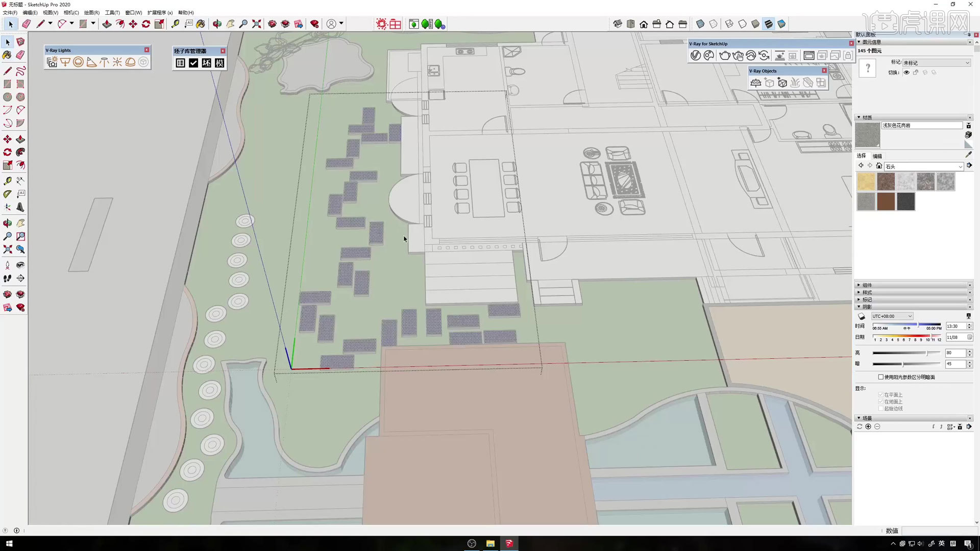Open 标记 tag dropdown 未标记
Screen dimensions: 980x551
pos(936,63)
